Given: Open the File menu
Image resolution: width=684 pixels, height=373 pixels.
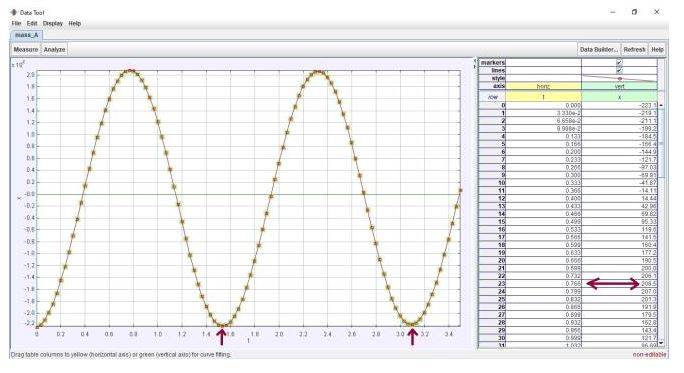Looking at the screenshot, I should [x=16, y=24].
